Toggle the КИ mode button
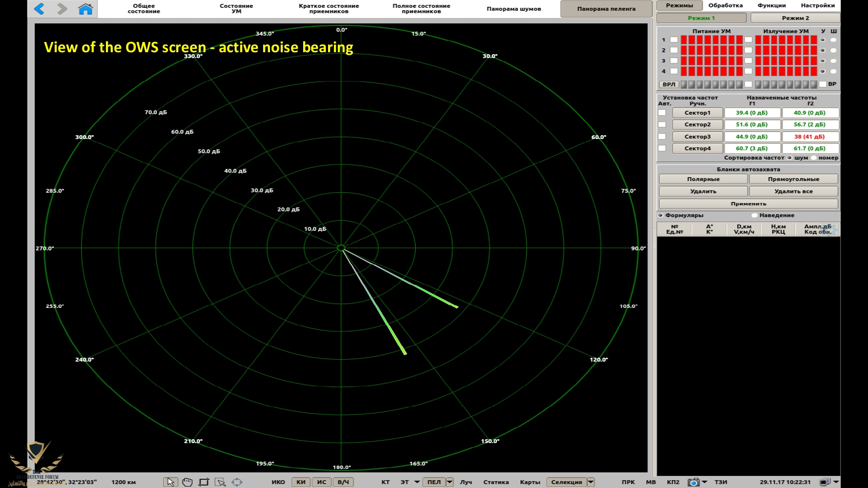This screenshot has width=868, height=488. coord(301,482)
